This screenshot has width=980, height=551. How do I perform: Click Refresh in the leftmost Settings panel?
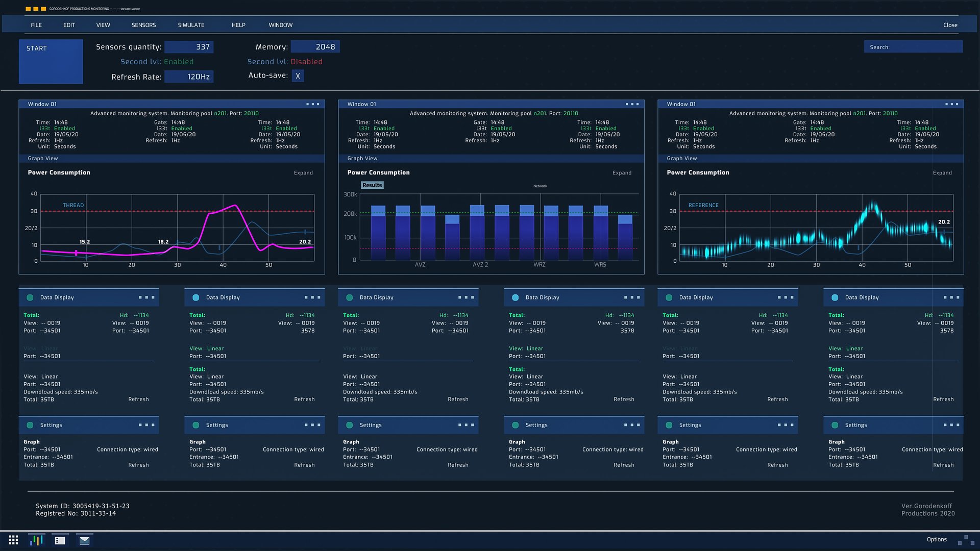138,465
